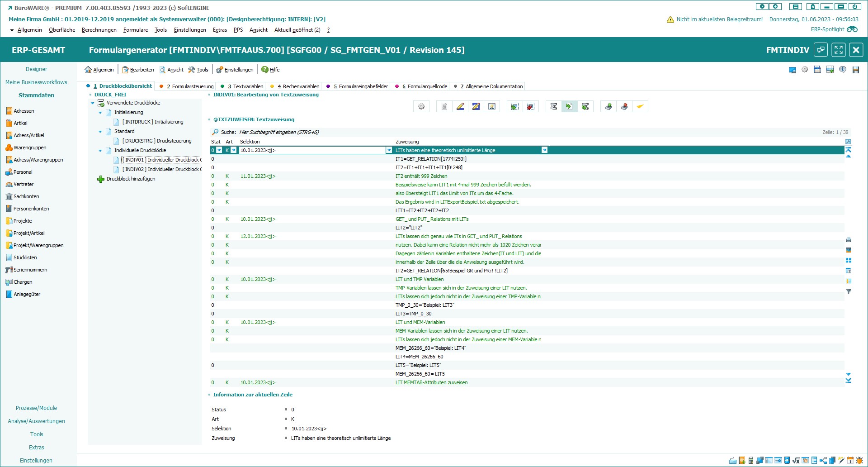Click the filter funnel icon
This screenshot has height=467, width=868.
pyautogui.click(x=848, y=292)
